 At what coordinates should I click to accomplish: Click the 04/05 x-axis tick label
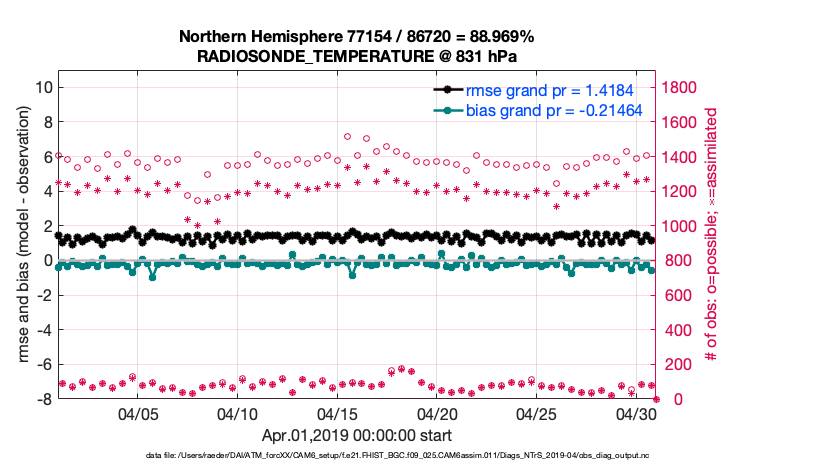click(139, 414)
